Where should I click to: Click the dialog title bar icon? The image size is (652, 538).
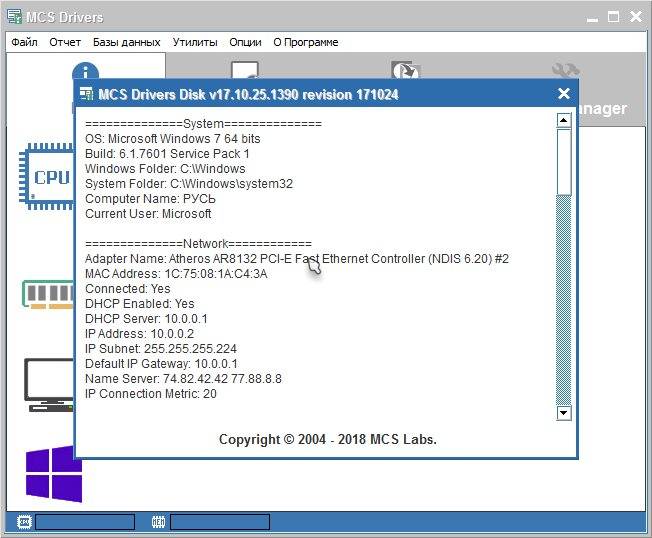click(86, 94)
